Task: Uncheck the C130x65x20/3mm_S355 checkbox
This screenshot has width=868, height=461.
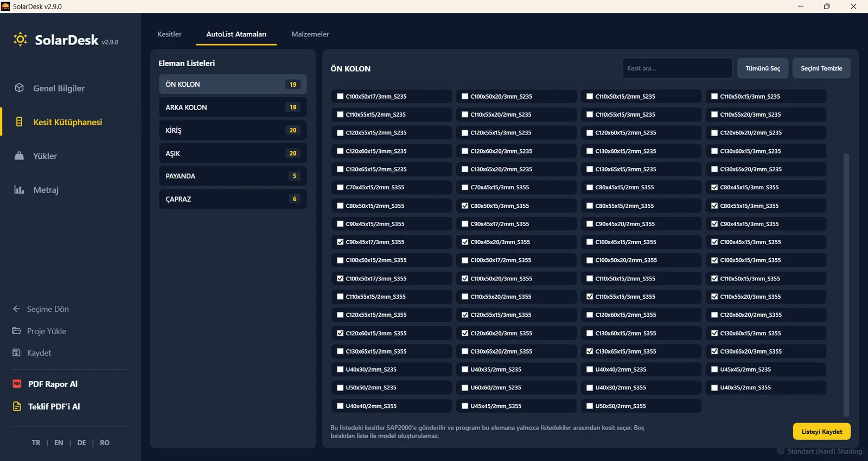Action: click(x=714, y=351)
